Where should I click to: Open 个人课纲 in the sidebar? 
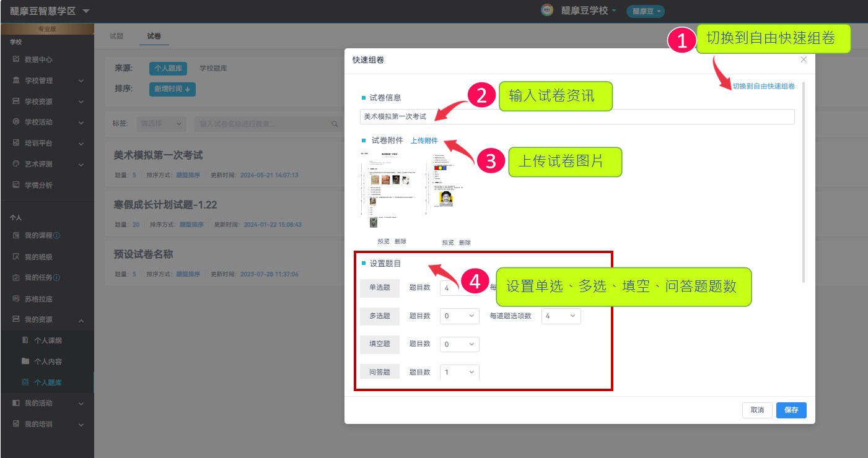click(48, 340)
